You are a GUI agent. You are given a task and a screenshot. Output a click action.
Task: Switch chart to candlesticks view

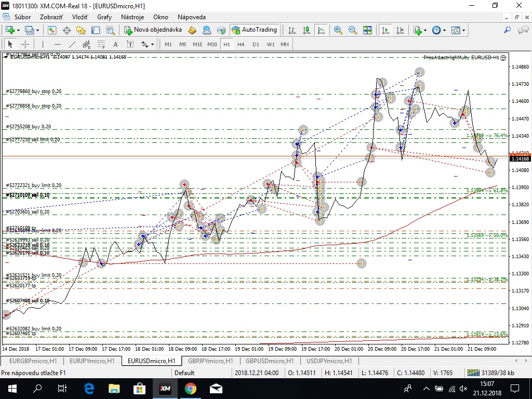[x=307, y=30]
